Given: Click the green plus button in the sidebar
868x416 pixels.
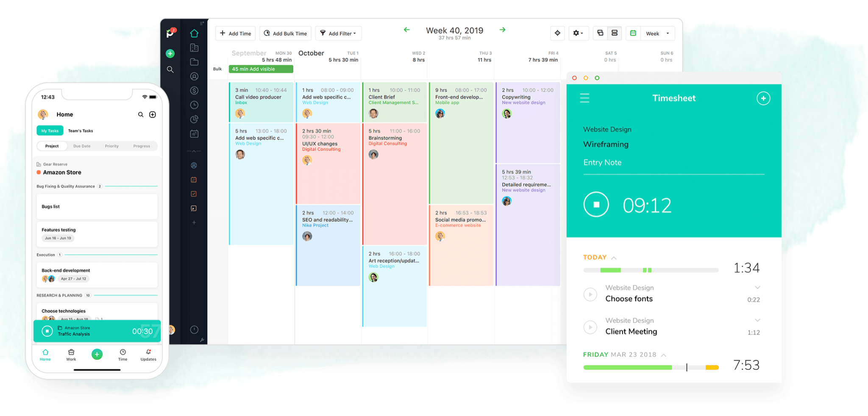Looking at the screenshot, I should click(170, 53).
